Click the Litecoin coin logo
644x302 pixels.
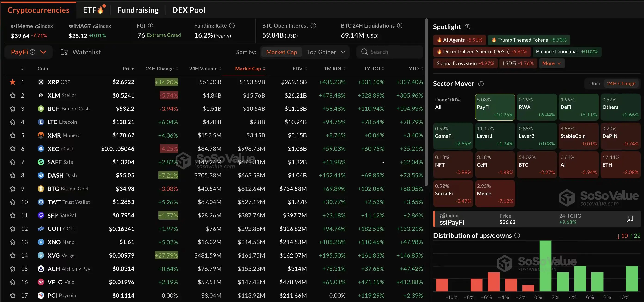(41, 122)
